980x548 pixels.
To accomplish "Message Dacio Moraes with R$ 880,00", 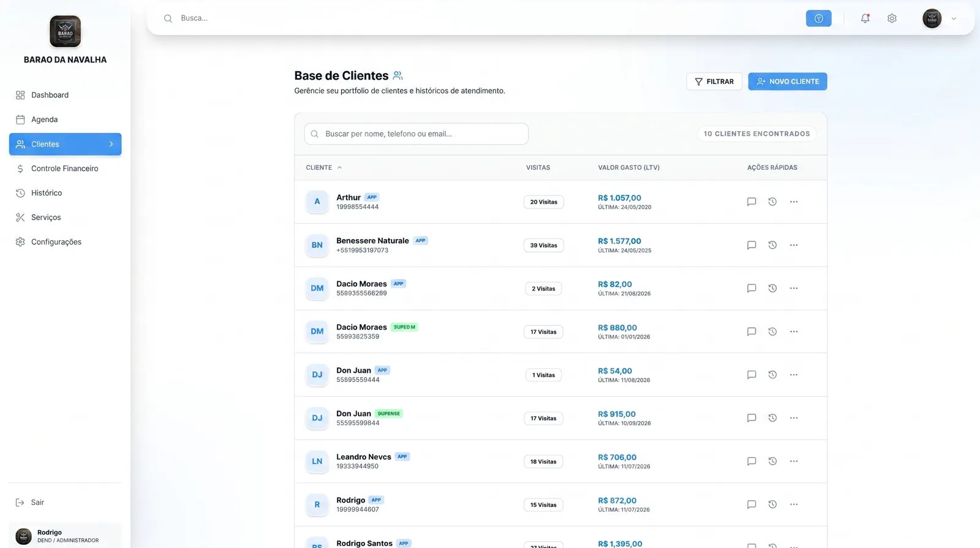I will pyautogui.click(x=752, y=332).
